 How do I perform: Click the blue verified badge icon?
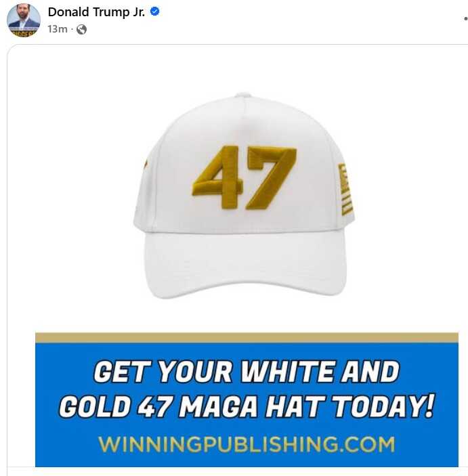coord(155,12)
